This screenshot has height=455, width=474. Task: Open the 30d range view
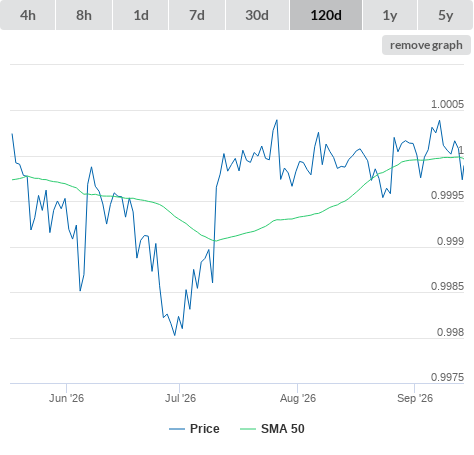[257, 15]
